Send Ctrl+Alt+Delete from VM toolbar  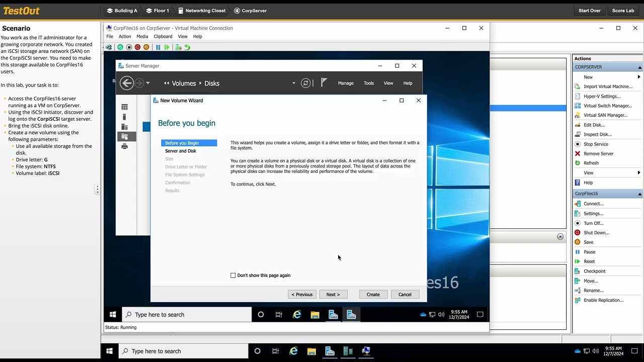(x=109, y=47)
